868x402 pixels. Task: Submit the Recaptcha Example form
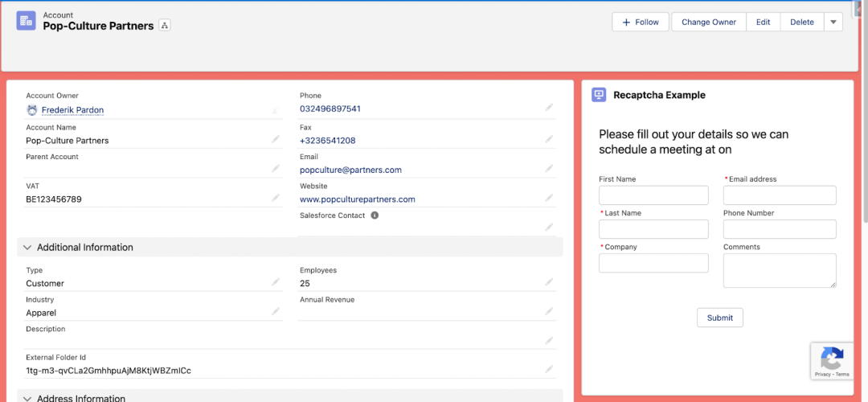pyautogui.click(x=719, y=318)
